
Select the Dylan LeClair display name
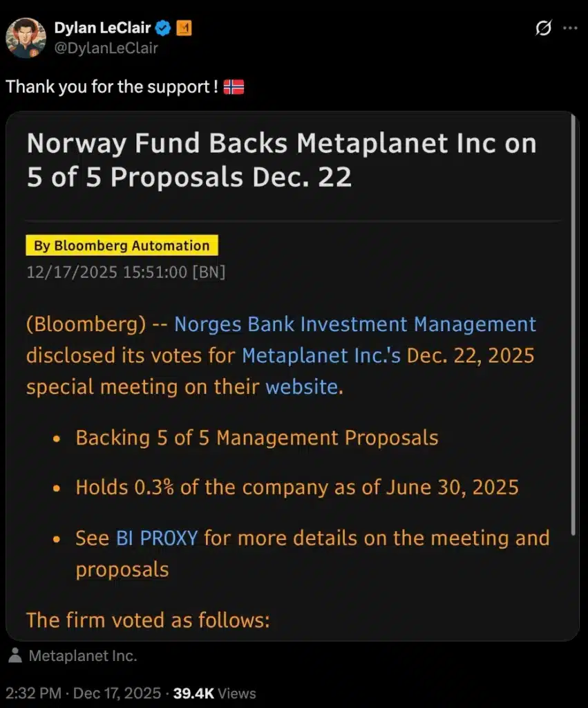[x=101, y=28]
